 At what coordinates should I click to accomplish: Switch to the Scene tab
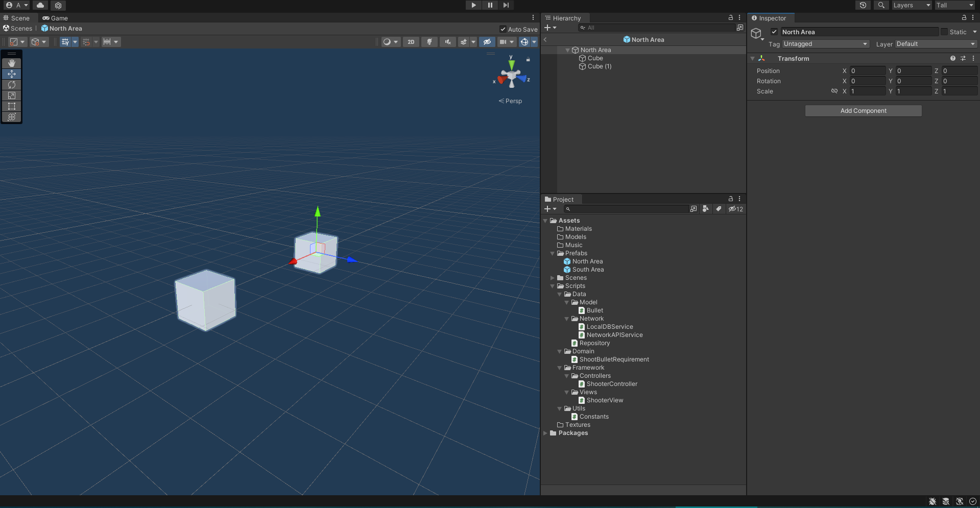pyautogui.click(x=16, y=18)
